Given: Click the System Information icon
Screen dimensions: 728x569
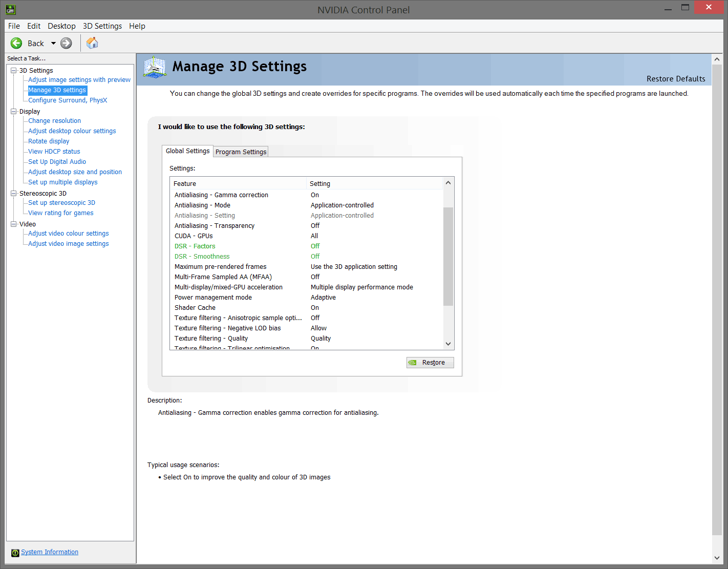Looking at the screenshot, I should click(15, 553).
